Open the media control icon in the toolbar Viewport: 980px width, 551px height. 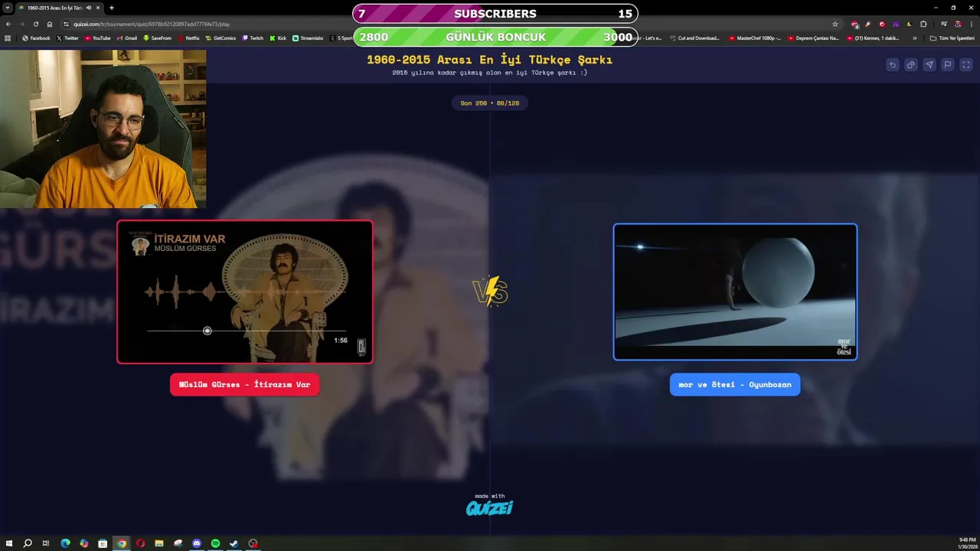[x=943, y=24]
